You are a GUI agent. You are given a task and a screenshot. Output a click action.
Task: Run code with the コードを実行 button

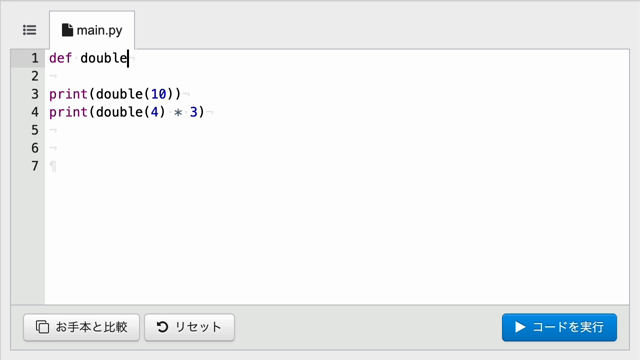pos(559,327)
